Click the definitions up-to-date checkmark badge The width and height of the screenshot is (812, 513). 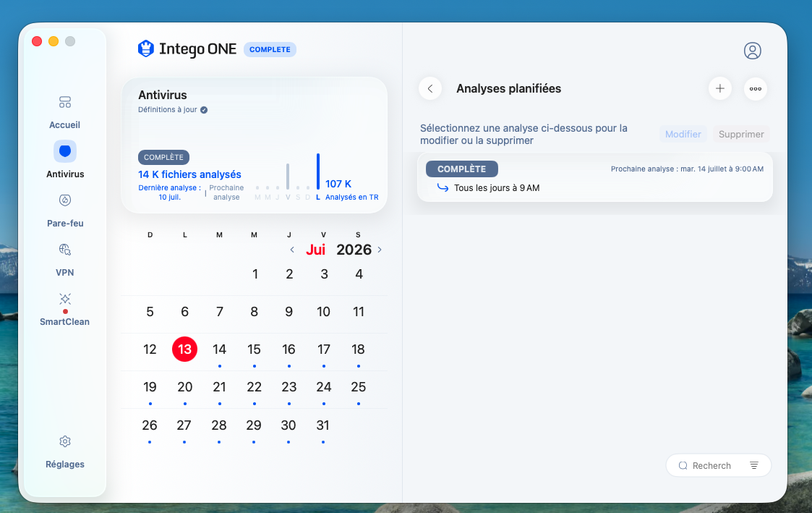click(x=204, y=110)
